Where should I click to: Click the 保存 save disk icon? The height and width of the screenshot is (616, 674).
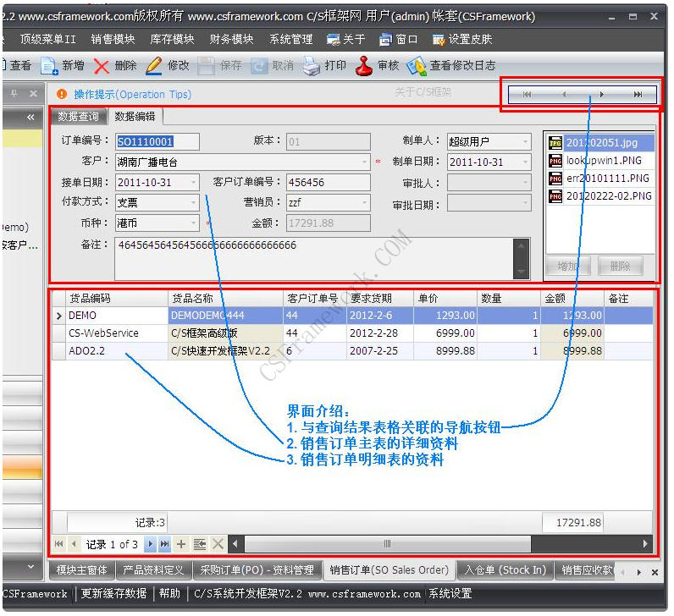point(206,66)
